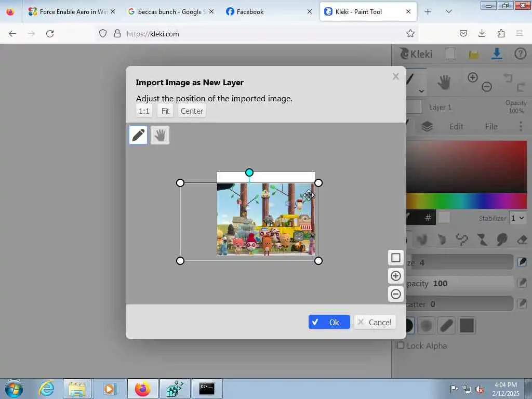Bookmark this page with star icon
This screenshot has height=399, width=532.
(x=410, y=34)
